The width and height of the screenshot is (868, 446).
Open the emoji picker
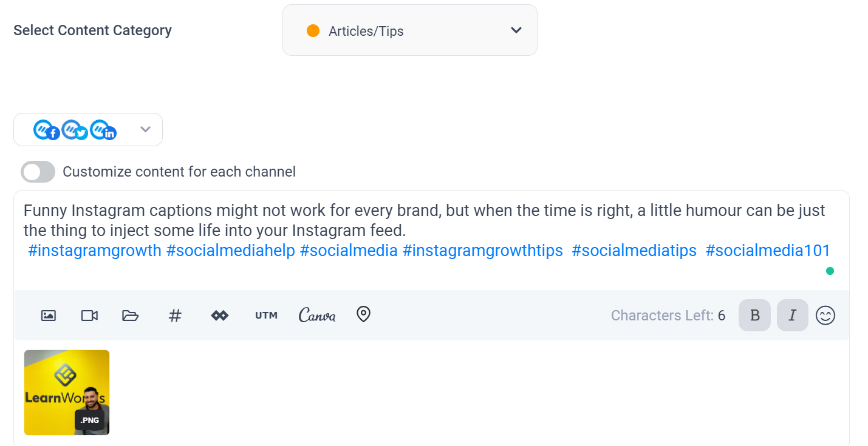click(x=825, y=315)
